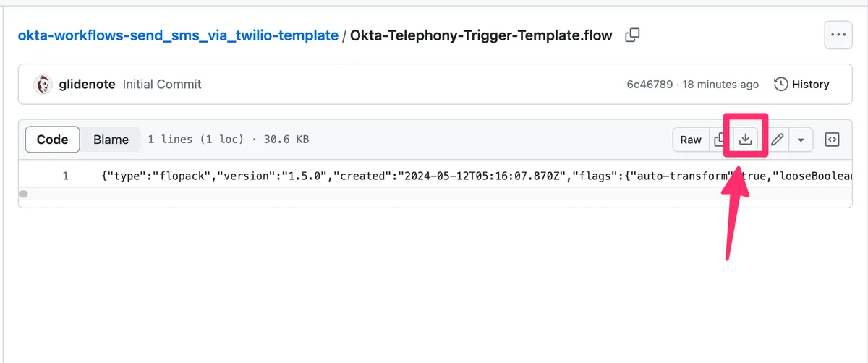
Task: Open commit hash 6c46789
Action: [650, 85]
